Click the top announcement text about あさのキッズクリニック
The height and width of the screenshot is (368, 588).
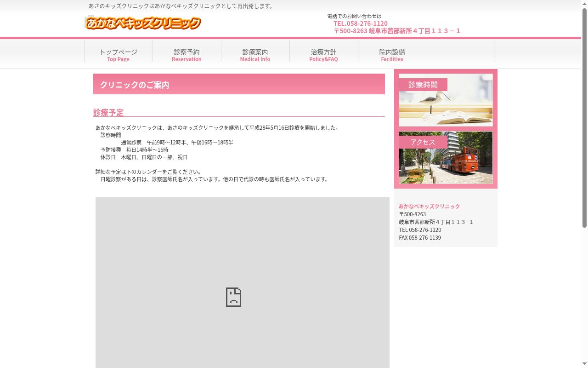(181, 6)
